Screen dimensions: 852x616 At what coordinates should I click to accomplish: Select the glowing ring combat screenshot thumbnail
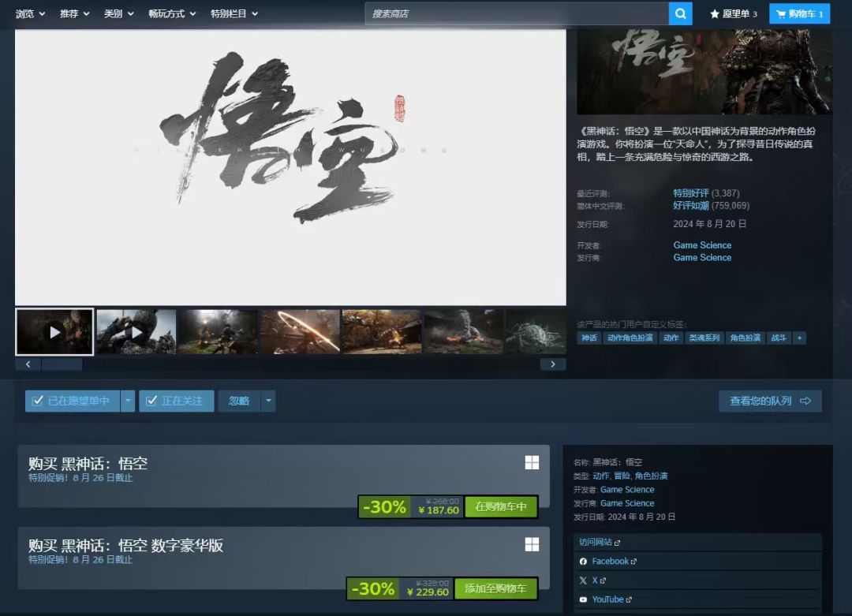coord(300,332)
